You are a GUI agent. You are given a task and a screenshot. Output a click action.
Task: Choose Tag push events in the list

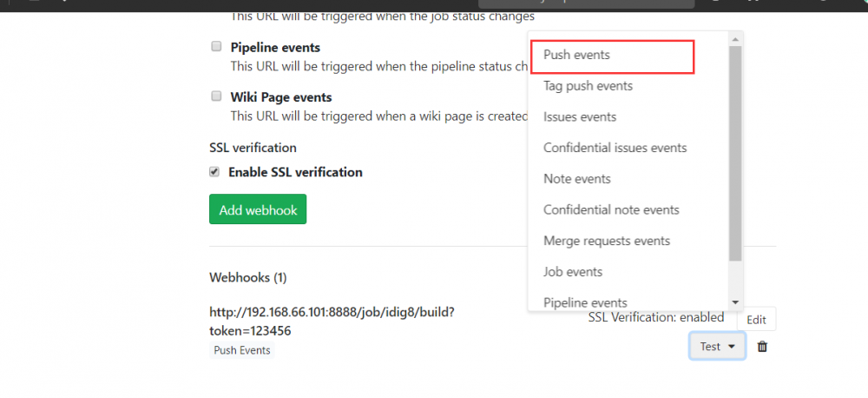pos(588,86)
